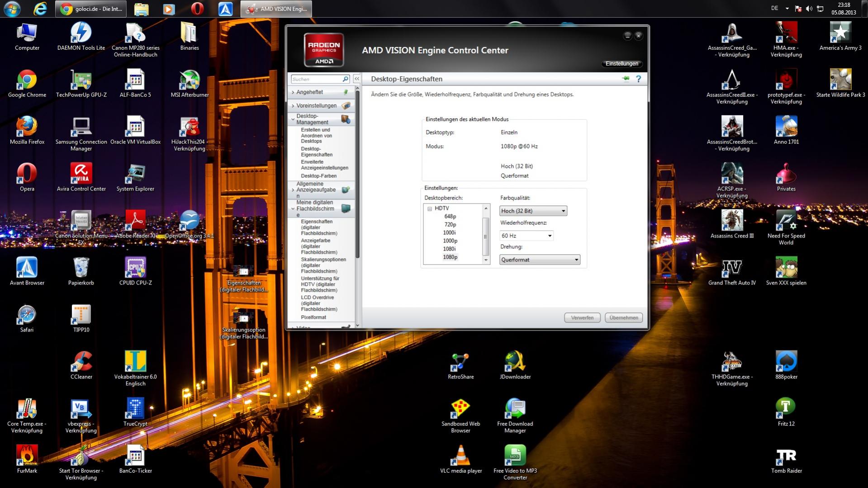This screenshot has height=488, width=868.
Task: Open the Drehung Querformat dropdown
Action: (x=540, y=260)
